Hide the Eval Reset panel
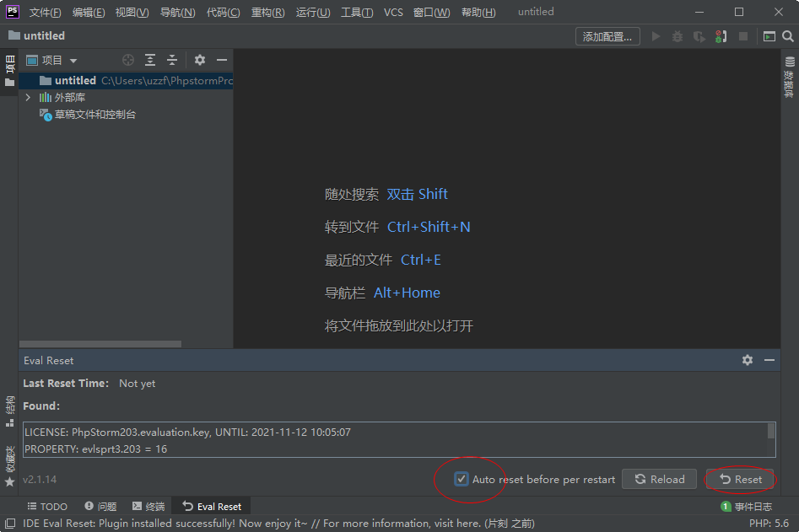 point(769,361)
